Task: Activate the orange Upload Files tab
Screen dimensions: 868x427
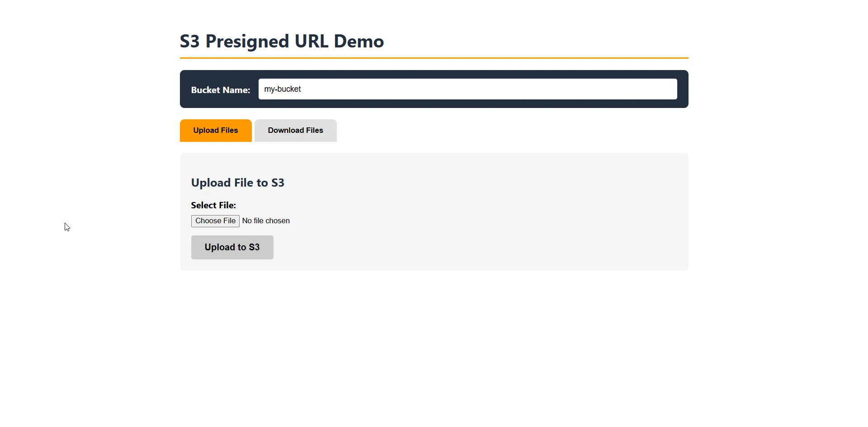Action: pyautogui.click(x=216, y=130)
